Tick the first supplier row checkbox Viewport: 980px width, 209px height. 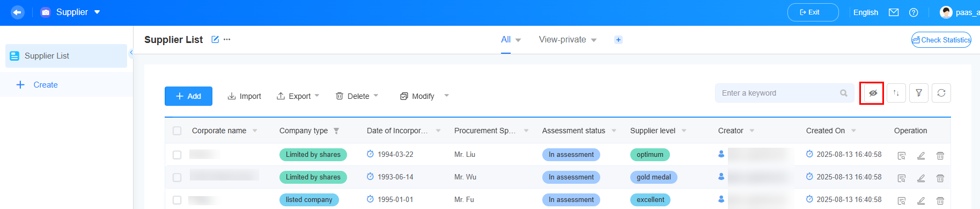pyautogui.click(x=177, y=155)
